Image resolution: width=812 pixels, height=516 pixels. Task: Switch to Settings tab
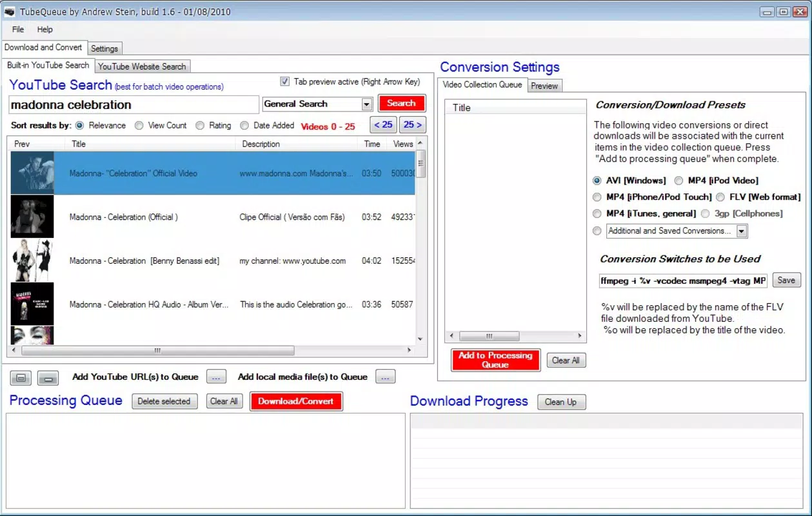click(x=104, y=48)
